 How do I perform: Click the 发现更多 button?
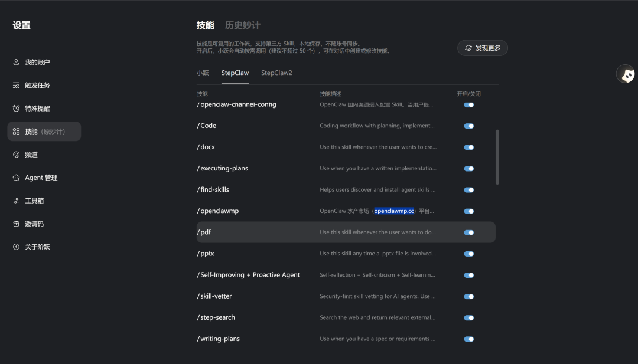(482, 48)
